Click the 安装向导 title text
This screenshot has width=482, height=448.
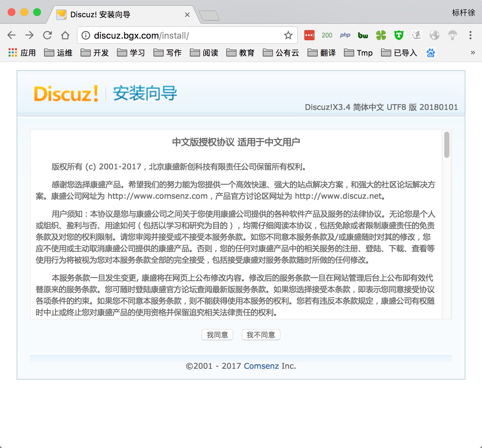coord(145,93)
